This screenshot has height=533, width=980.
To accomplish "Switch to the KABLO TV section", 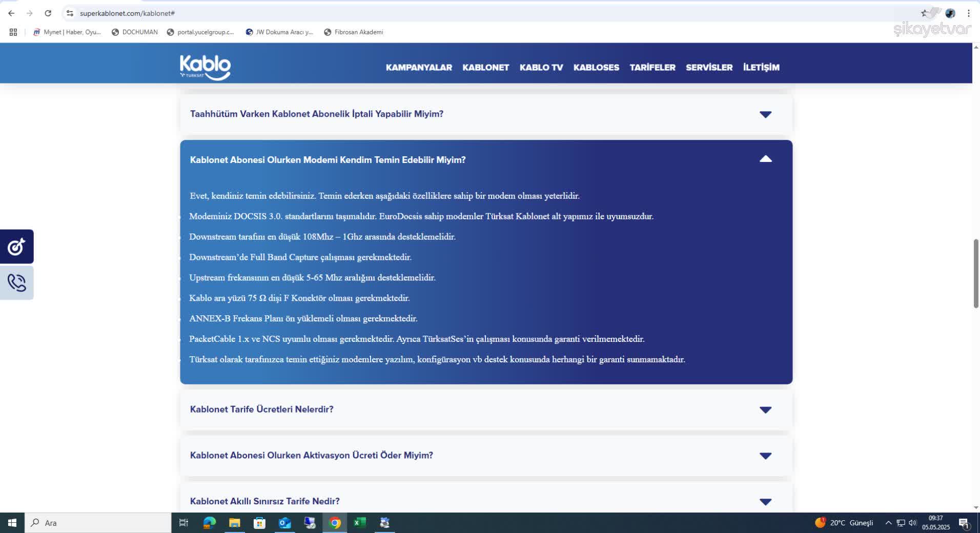I will coord(541,67).
